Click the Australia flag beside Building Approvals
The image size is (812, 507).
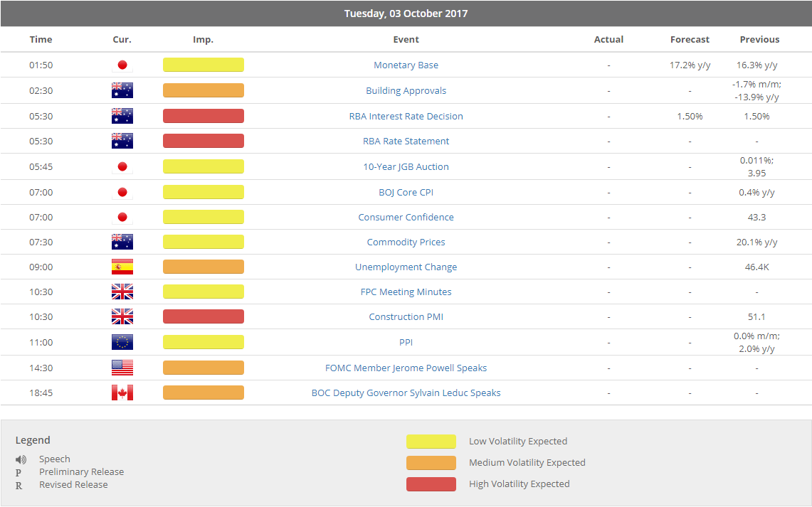point(122,90)
